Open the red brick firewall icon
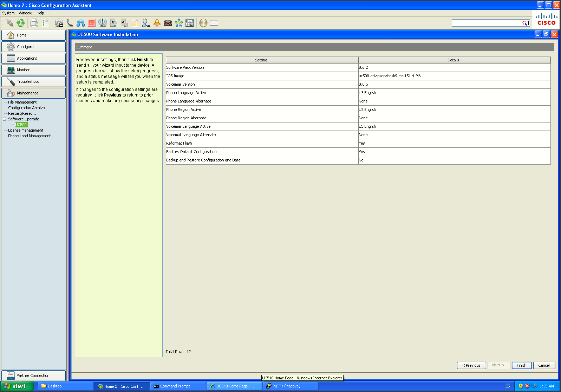The image size is (561, 392). 92,23
